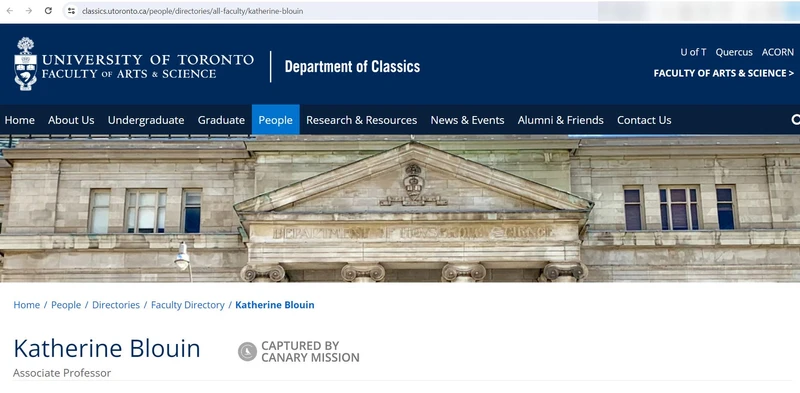Viewport: 800px width, 393px height.
Task: Click the browser forward arrow
Action: coord(29,11)
